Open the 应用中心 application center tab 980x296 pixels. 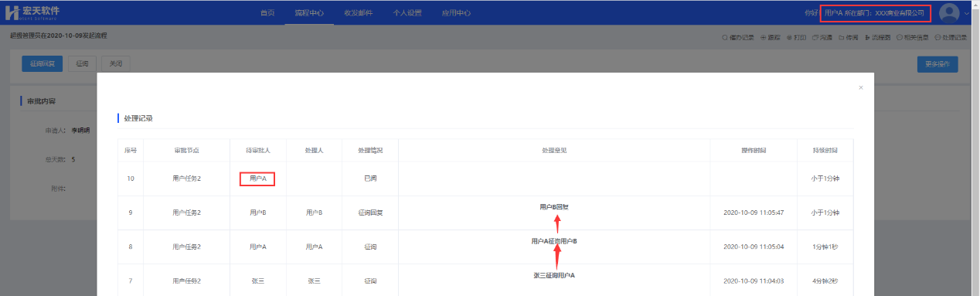pyautogui.click(x=456, y=13)
